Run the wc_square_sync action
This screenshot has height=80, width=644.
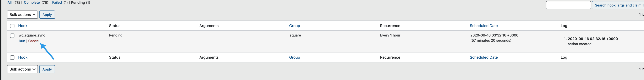click(22, 41)
